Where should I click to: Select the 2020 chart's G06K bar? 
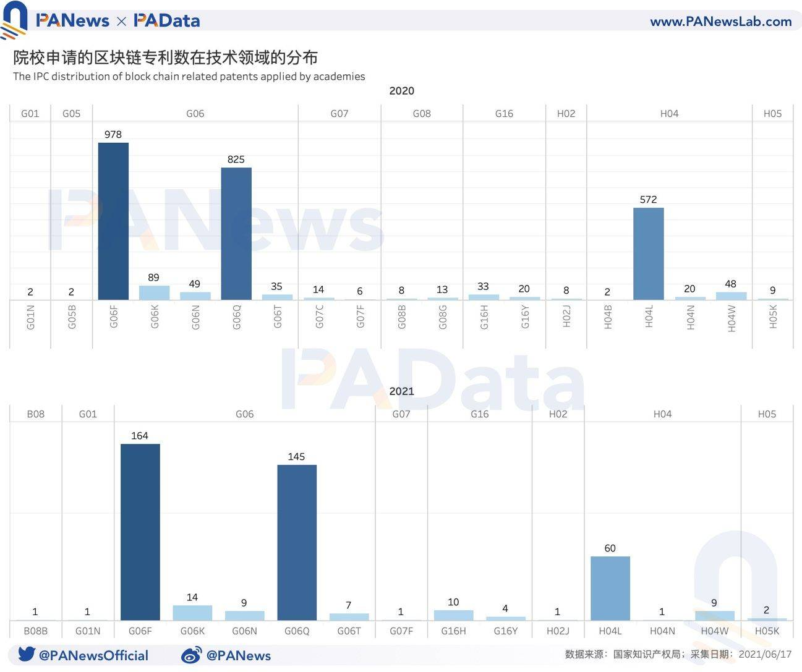(x=154, y=292)
